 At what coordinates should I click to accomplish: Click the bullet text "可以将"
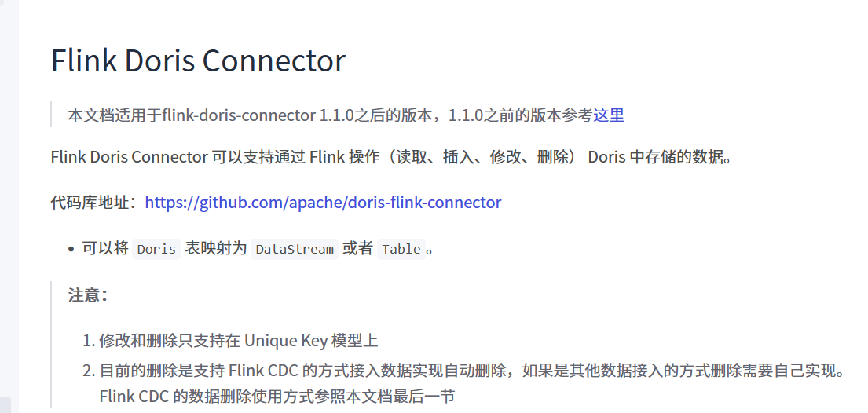click(105, 249)
